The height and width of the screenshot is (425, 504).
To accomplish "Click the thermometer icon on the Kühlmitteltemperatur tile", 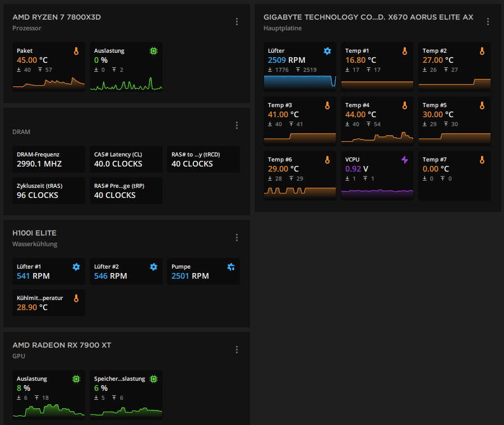I will (76, 298).
